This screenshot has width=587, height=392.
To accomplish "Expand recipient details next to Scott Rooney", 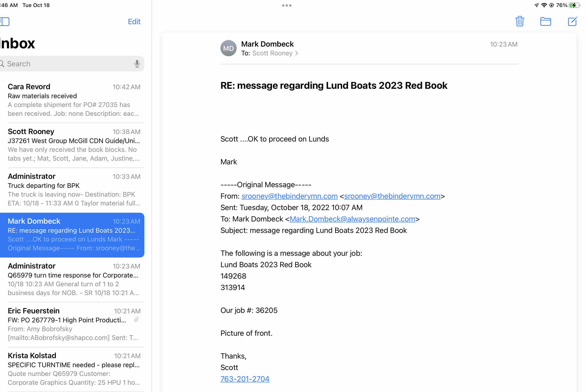I will click(296, 53).
